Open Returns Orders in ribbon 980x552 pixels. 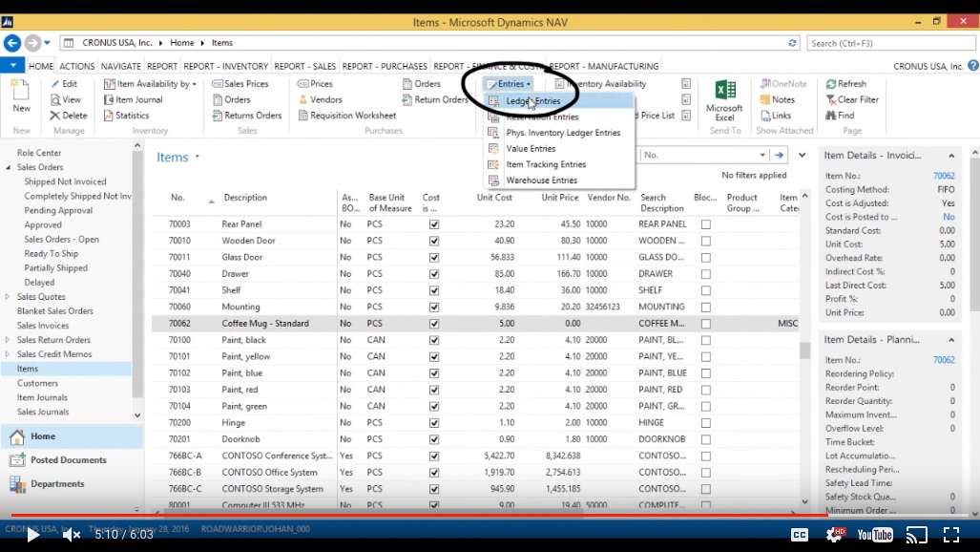pyautogui.click(x=247, y=116)
